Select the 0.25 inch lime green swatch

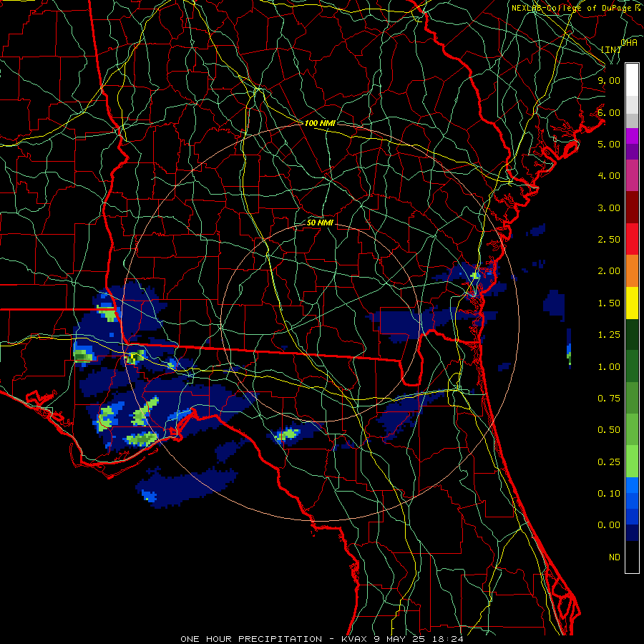click(x=632, y=462)
